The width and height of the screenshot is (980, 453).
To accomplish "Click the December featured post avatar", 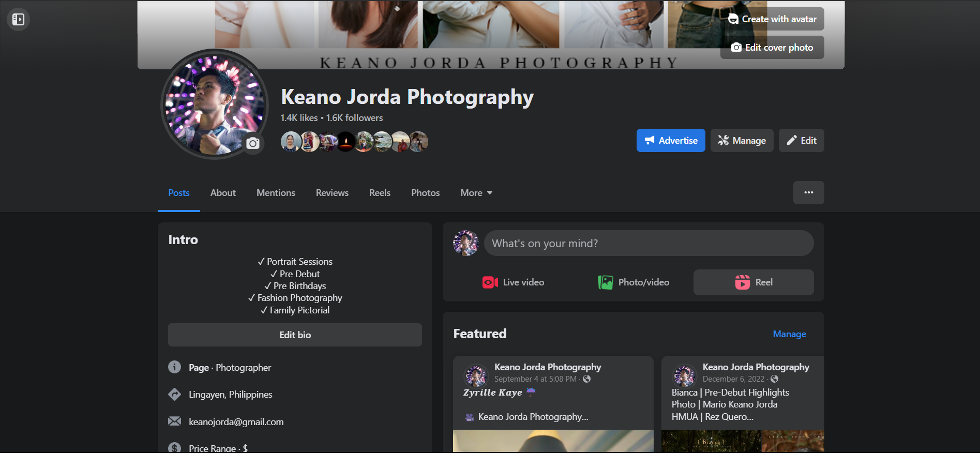I will click(684, 375).
